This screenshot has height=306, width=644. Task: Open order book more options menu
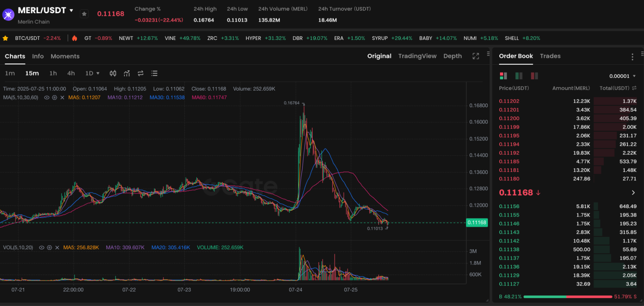click(x=632, y=57)
